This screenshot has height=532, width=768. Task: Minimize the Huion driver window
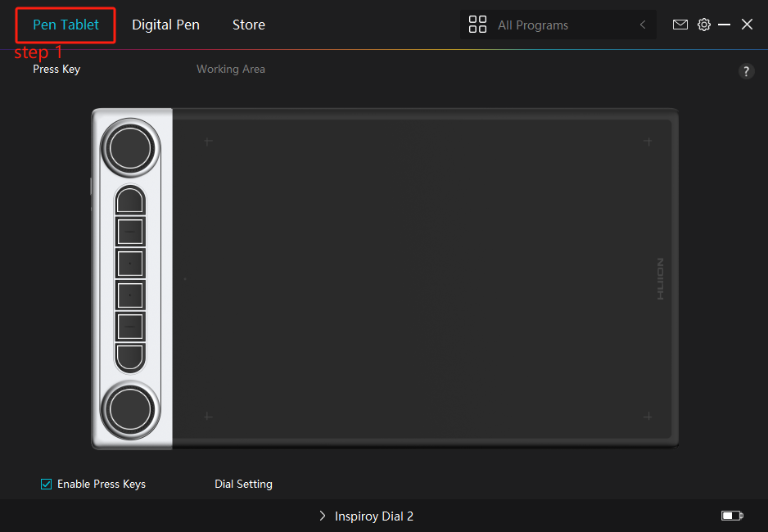point(724,25)
